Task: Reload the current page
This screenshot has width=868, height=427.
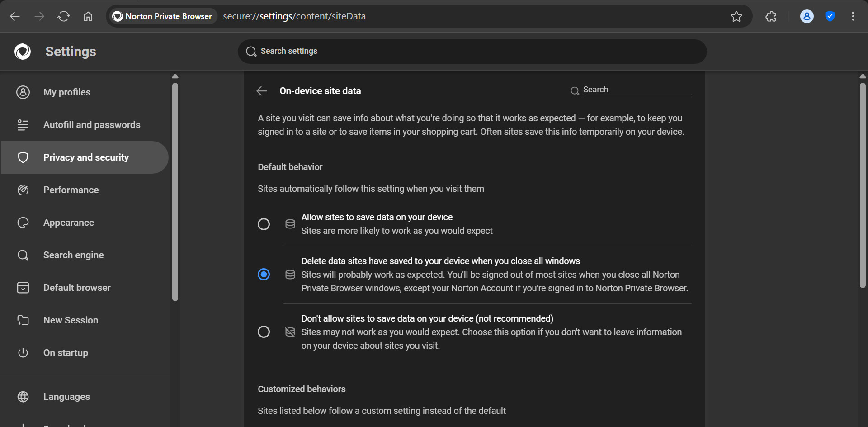Action: (x=64, y=16)
